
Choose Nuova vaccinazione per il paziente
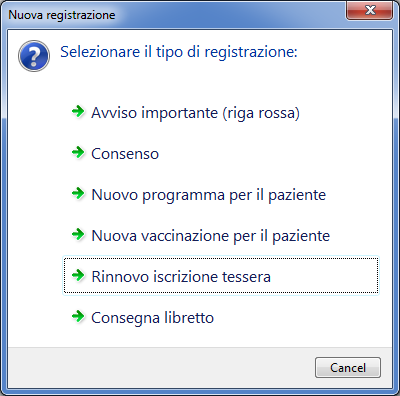point(210,236)
